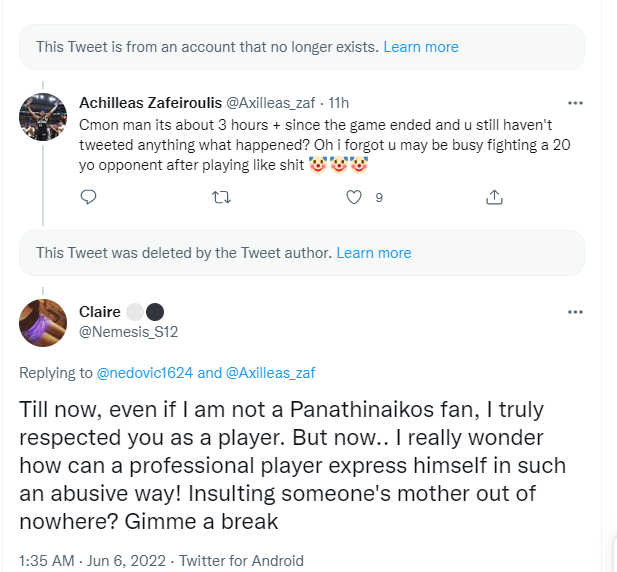Like the tweet with 9 likes
Image resolution: width=617 pixels, height=572 pixels.
click(x=353, y=198)
